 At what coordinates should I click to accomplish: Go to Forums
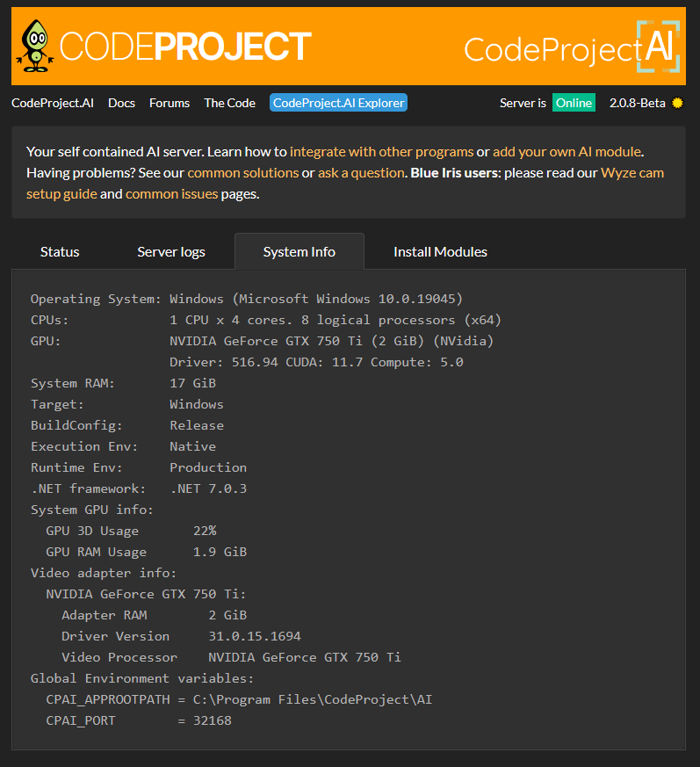170,103
